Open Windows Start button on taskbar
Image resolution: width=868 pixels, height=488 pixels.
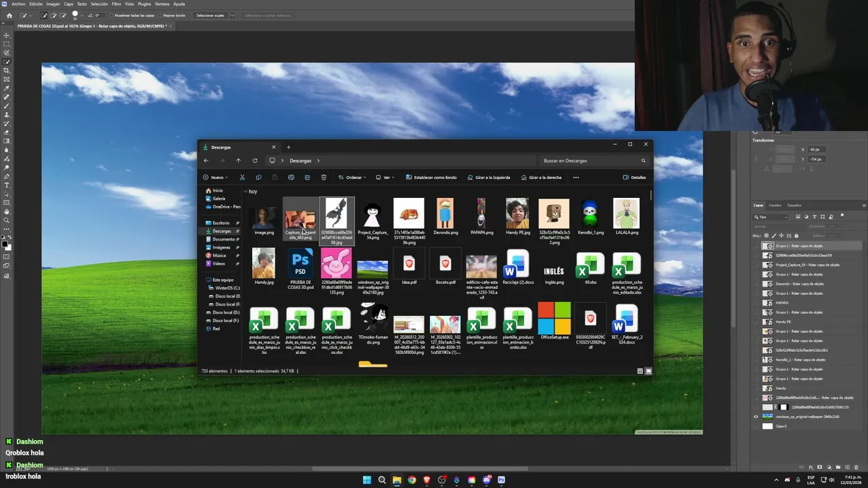tap(367, 480)
